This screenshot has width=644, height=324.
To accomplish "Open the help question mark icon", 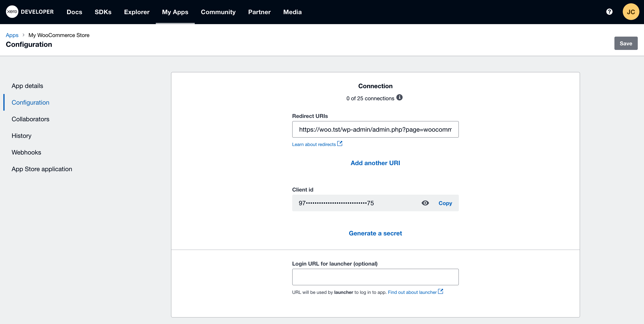I will pyautogui.click(x=609, y=11).
